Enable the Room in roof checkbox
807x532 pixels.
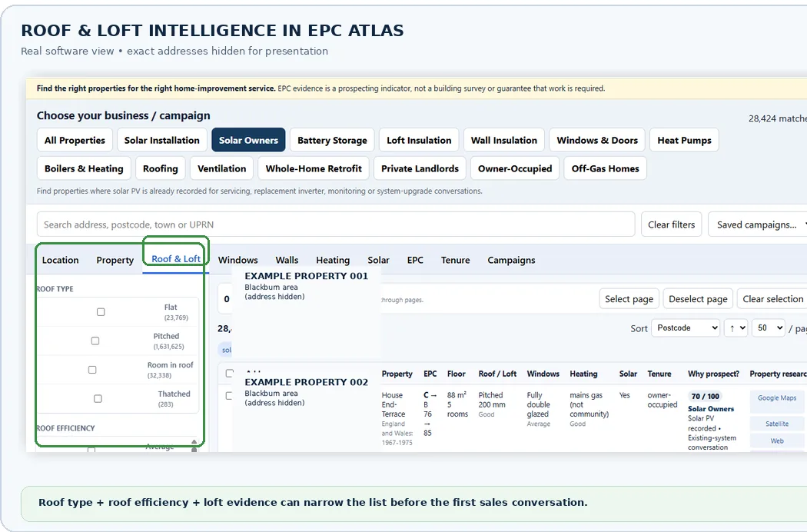[92, 370]
